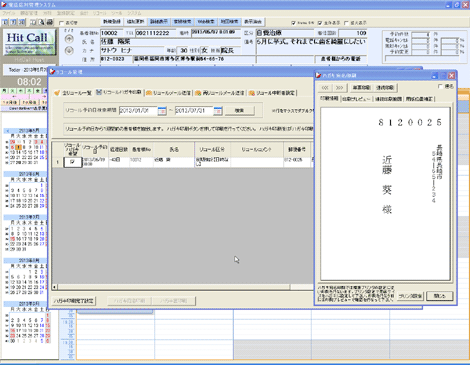Click the 表示消去 toolbar button
Screen dimensions: 470x365
pos(253,22)
